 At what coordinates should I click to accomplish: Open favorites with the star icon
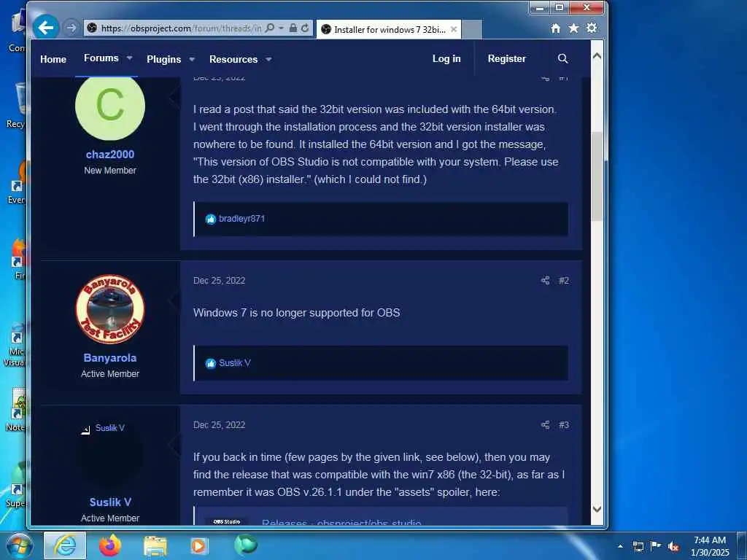[x=573, y=28]
